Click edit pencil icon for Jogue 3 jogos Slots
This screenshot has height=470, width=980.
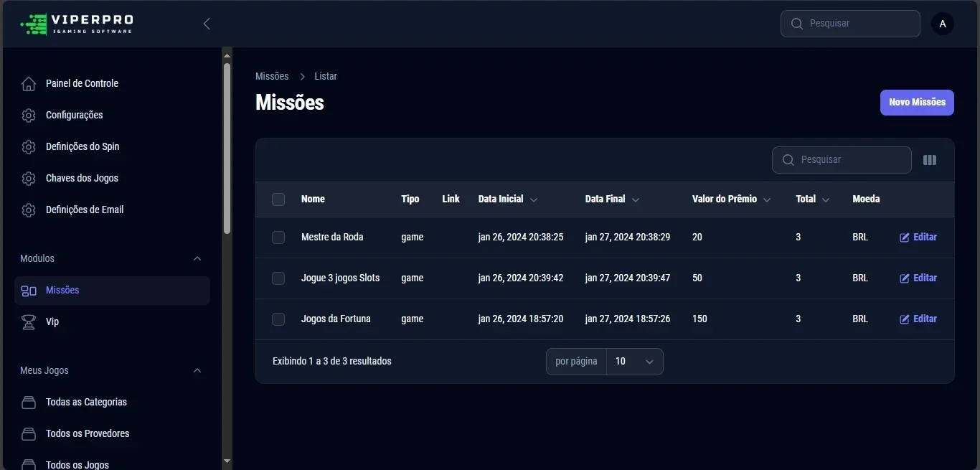(905, 278)
